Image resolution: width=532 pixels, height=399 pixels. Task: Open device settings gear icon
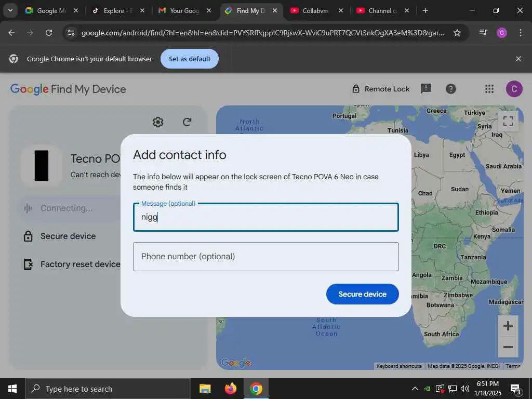[x=158, y=122]
